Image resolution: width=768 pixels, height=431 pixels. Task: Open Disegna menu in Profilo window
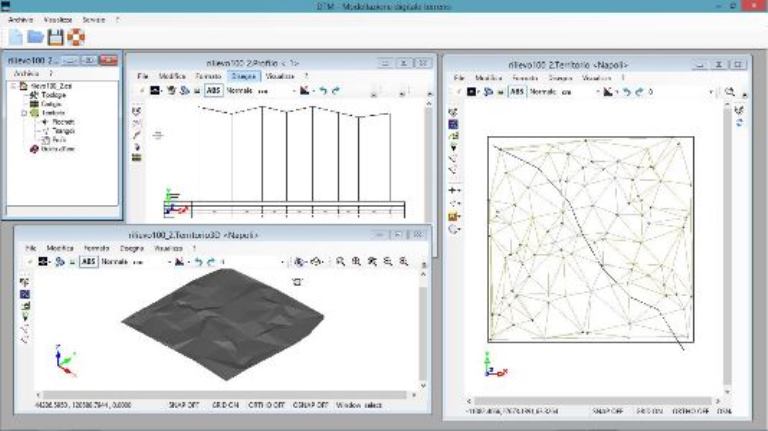pos(242,76)
